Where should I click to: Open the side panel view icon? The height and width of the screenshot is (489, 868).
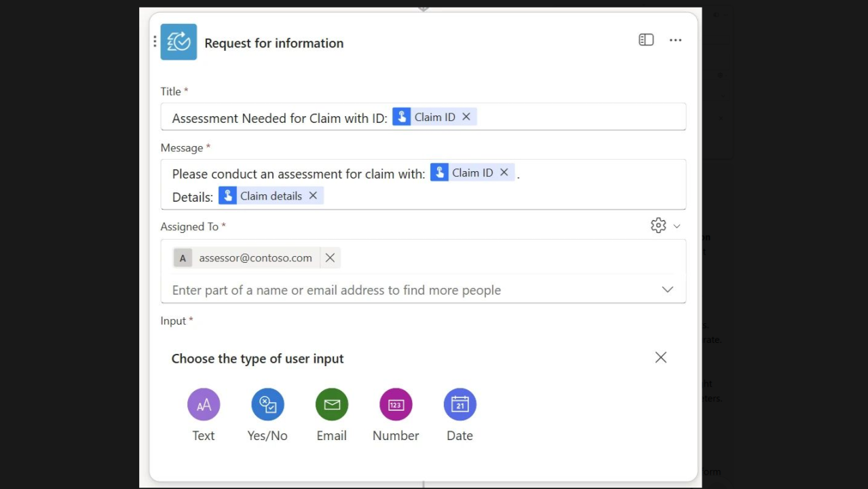(x=645, y=39)
